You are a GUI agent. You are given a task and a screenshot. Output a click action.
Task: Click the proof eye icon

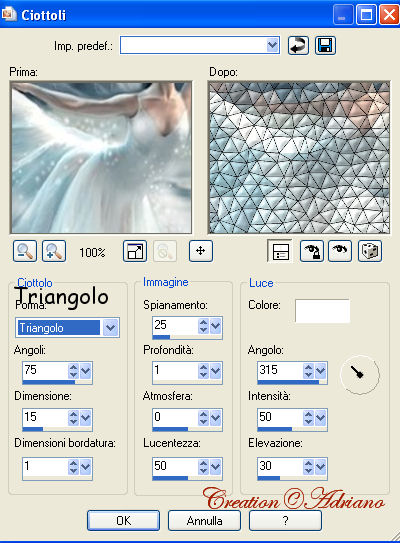340,251
